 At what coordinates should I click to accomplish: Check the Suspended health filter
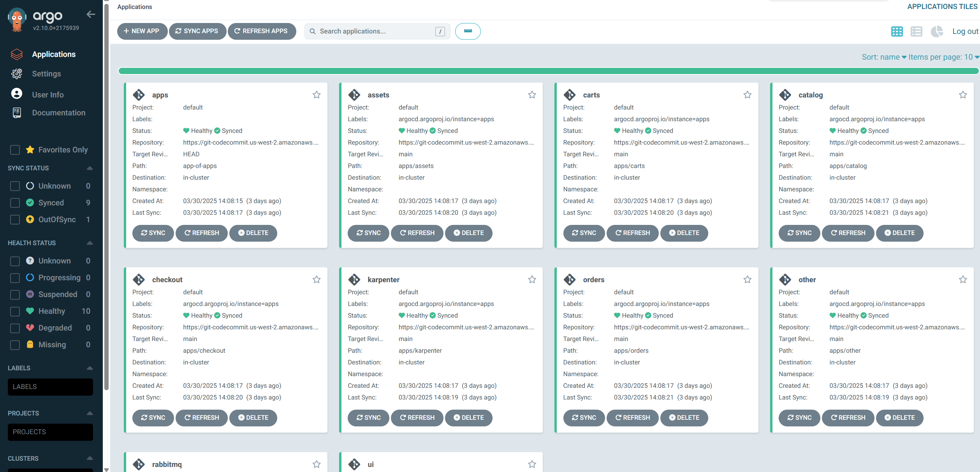[15, 294]
